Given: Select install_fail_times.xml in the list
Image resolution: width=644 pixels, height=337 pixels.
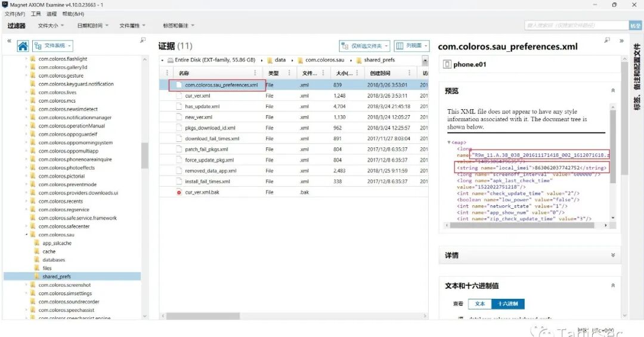Looking at the screenshot, I should coord(293,181).
